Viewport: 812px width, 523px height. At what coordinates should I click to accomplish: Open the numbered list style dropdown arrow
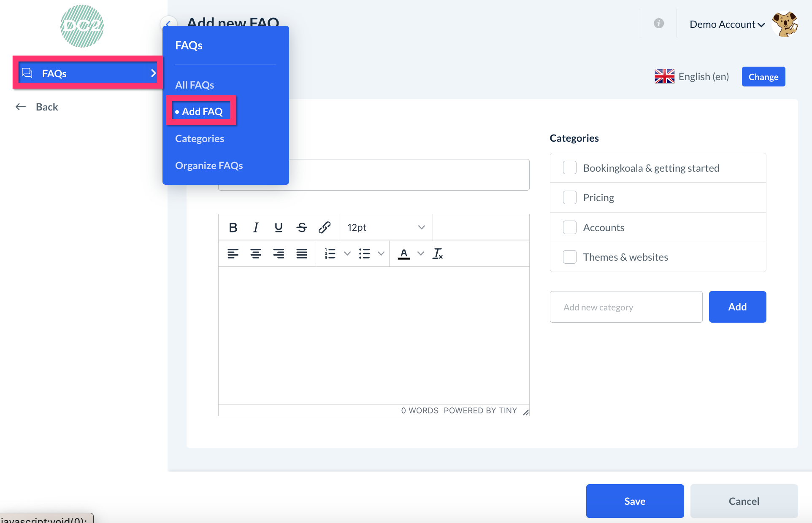[x=347, y=254]
